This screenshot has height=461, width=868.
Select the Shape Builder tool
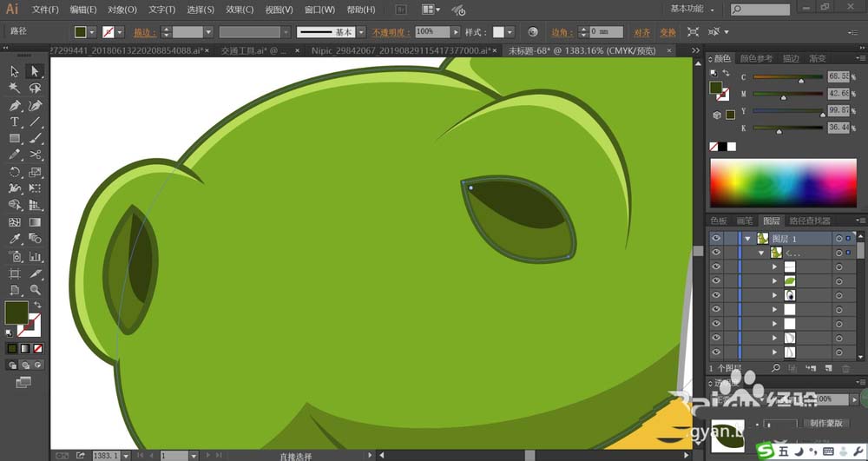pos(15,205)
